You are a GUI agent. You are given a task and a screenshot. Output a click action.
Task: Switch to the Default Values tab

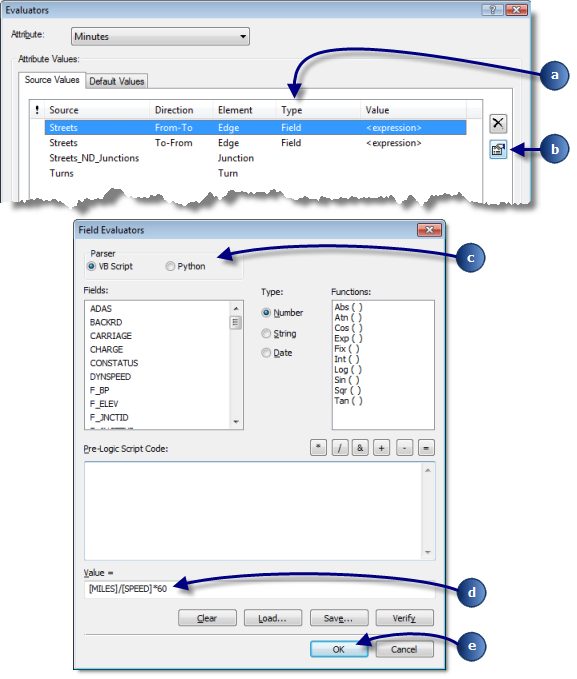(x=117, y=81)
